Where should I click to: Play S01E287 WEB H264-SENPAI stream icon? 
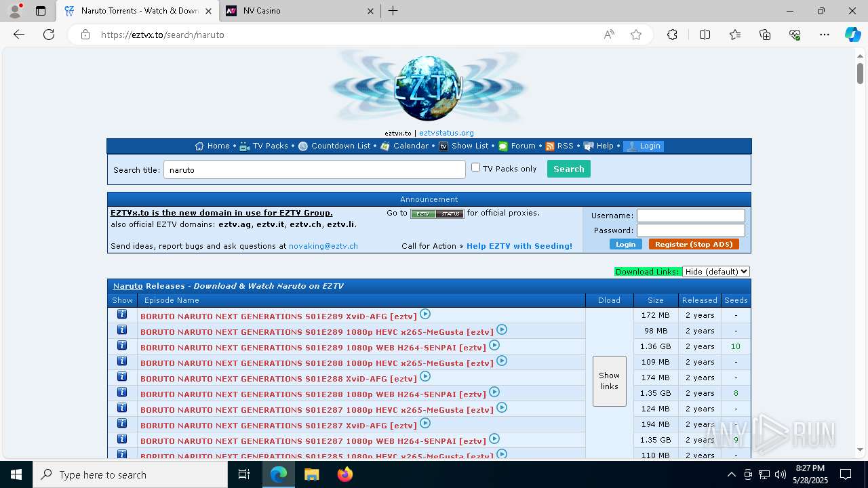(494, 439)
